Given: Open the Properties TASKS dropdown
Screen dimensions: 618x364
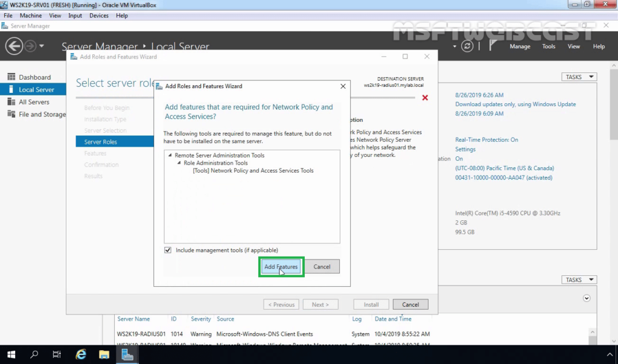Looking at the screenshot, I should click(x=579, y=77).
